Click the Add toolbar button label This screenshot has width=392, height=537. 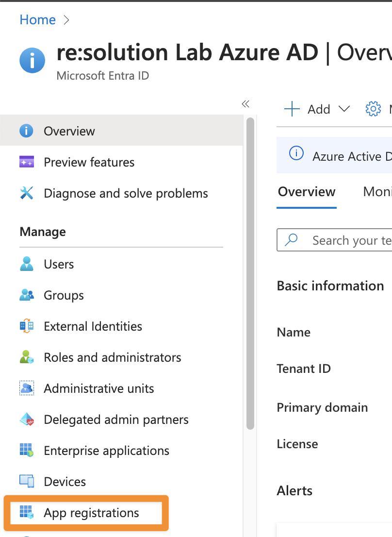click(319, 109)
